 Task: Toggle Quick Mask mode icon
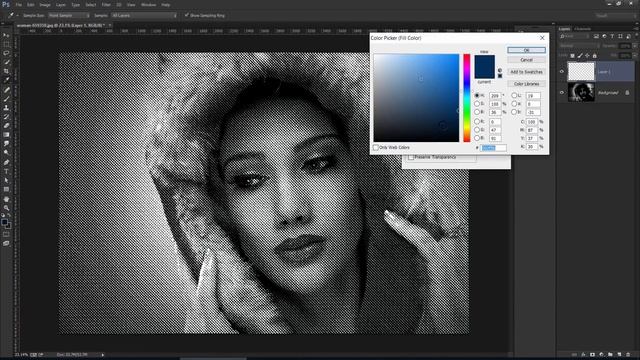(6, 234)
